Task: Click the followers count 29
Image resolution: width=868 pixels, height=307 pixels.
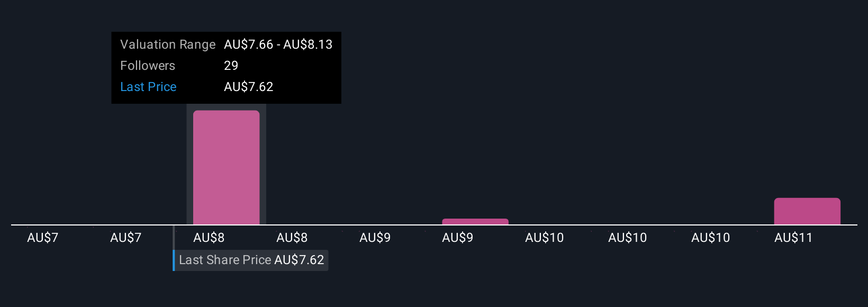Action: point(231,66)
